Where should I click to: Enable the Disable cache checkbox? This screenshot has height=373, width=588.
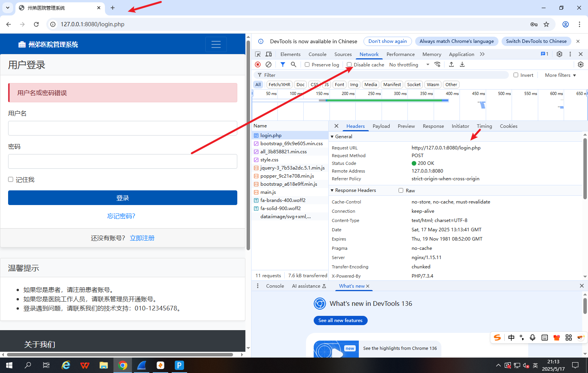(x=349, y=64)
